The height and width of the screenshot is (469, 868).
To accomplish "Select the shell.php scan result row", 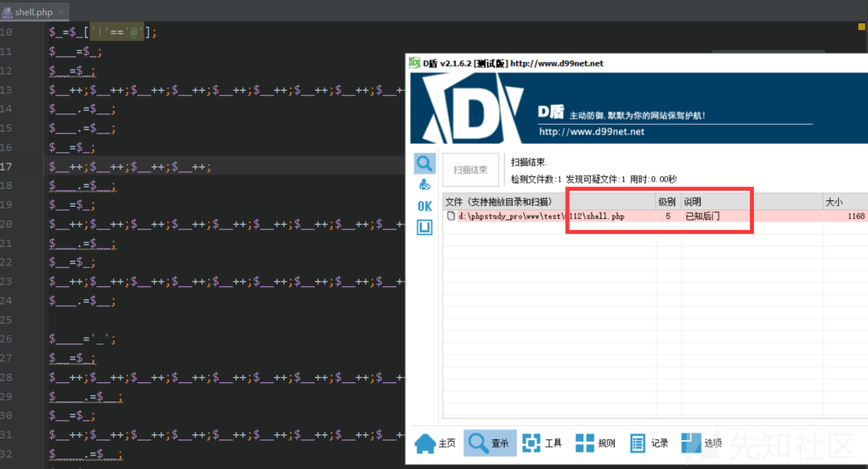I will click(656, 216).
